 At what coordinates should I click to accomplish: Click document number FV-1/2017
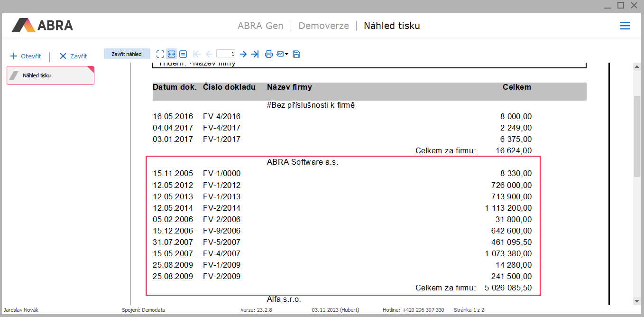click(x=221, y=139)
